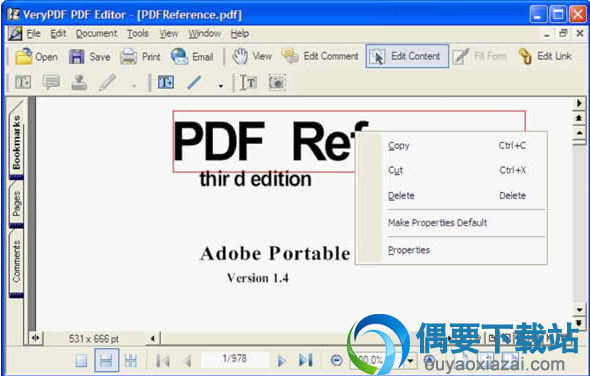590x376 pixels.
Task: Open the Tools menu
Action: click(x=138, y=34)
